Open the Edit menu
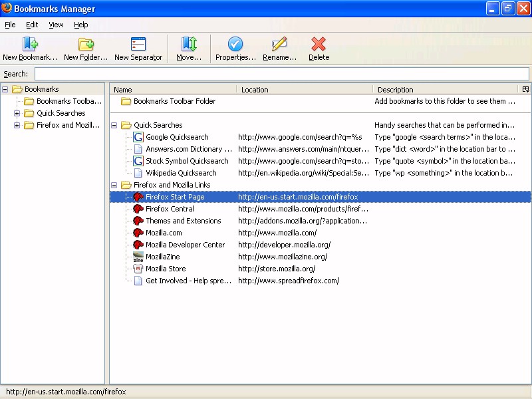The width and height of the screenshot is (532, 399). coord(32,25)
